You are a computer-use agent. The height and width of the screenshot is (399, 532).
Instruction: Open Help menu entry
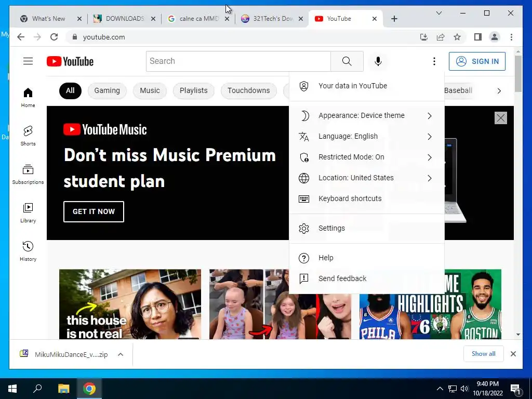point(366,258)
